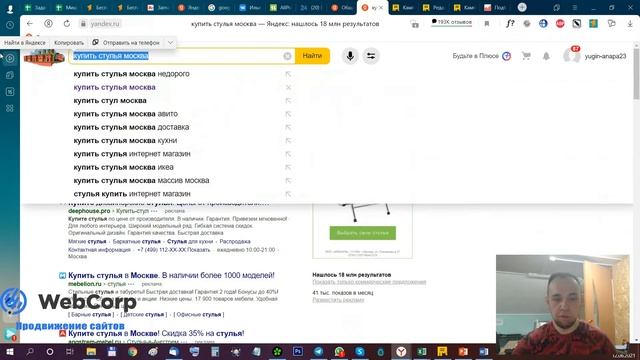
Task: Open new tab with plus button
Action: [522, 7]
